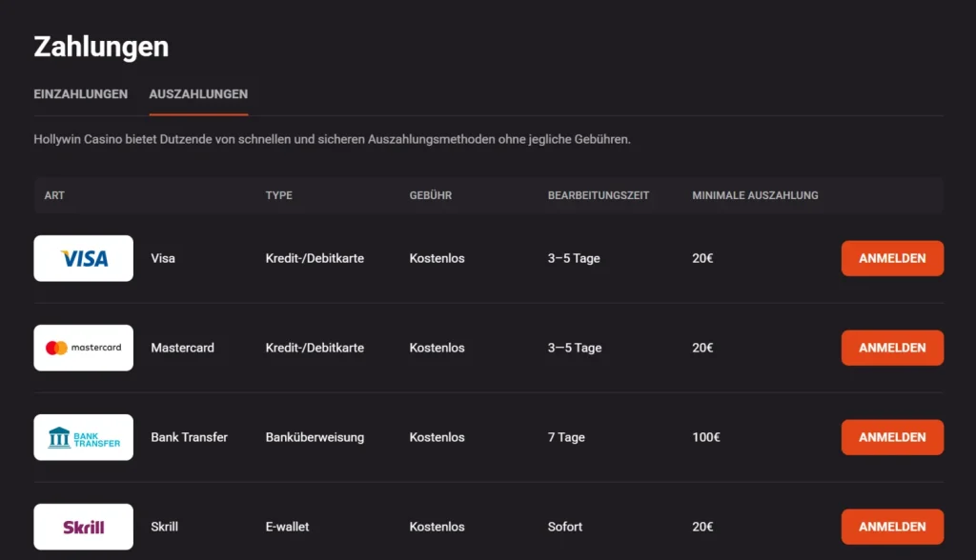Click the Sofort processing time
Image resolution: width=976 pixels, height=560 pixels.
(x=565, y=527)
